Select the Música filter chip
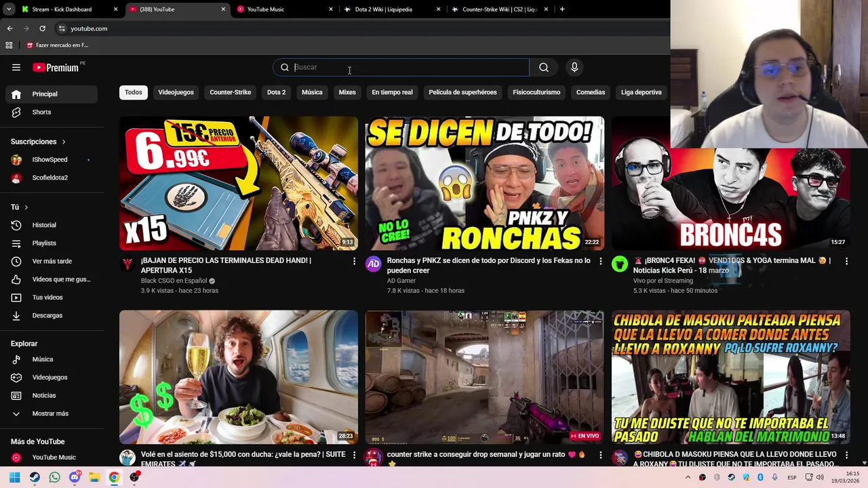The height and width of the screenshot is (488, 868). click(x=312, y=92)
